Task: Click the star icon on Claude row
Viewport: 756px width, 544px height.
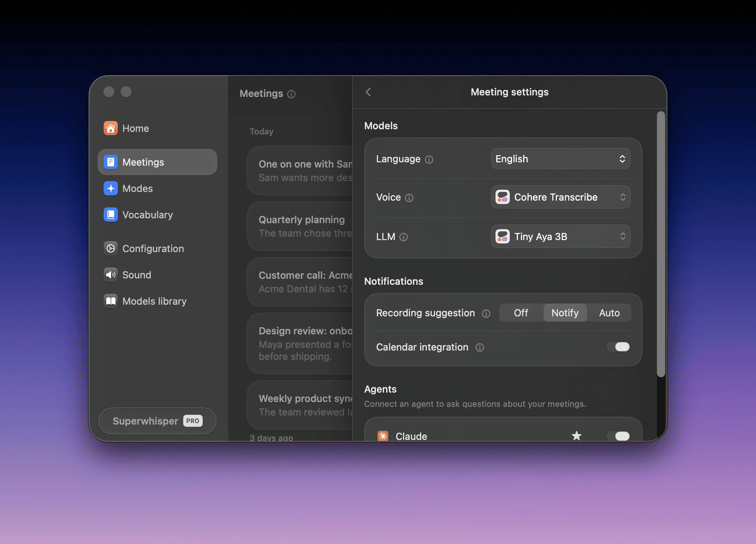Action: pyautogui.click(x=577, y=436)
